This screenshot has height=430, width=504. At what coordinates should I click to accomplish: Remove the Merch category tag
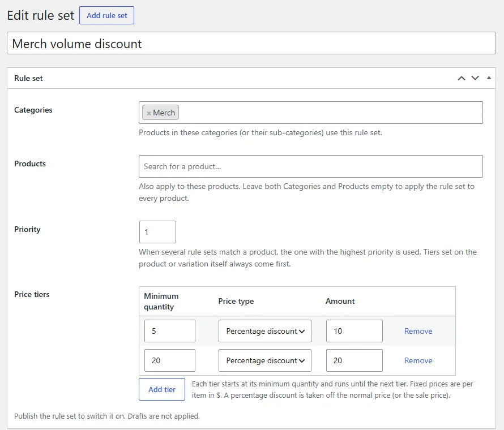[x=149, y=113]
